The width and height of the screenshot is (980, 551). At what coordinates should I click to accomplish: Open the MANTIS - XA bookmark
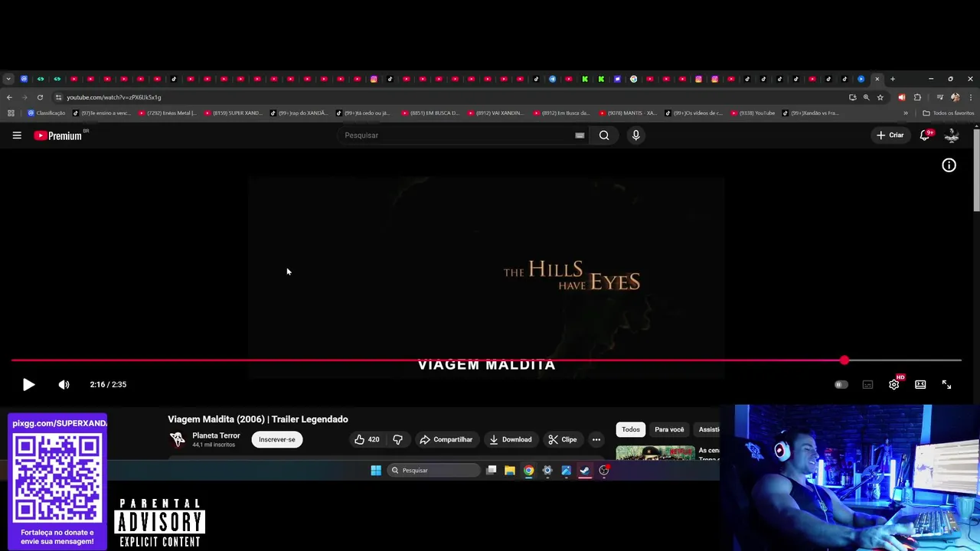click(628, 113)
